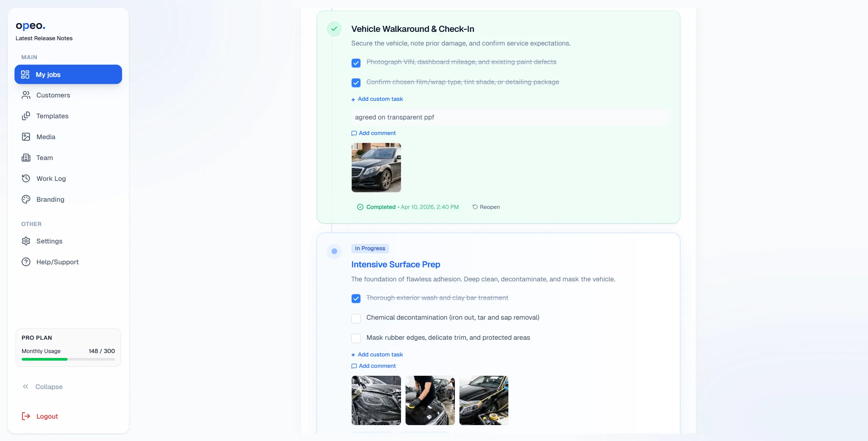Click the Templates copy icon
868x441 pixels.
coord(26,116)
